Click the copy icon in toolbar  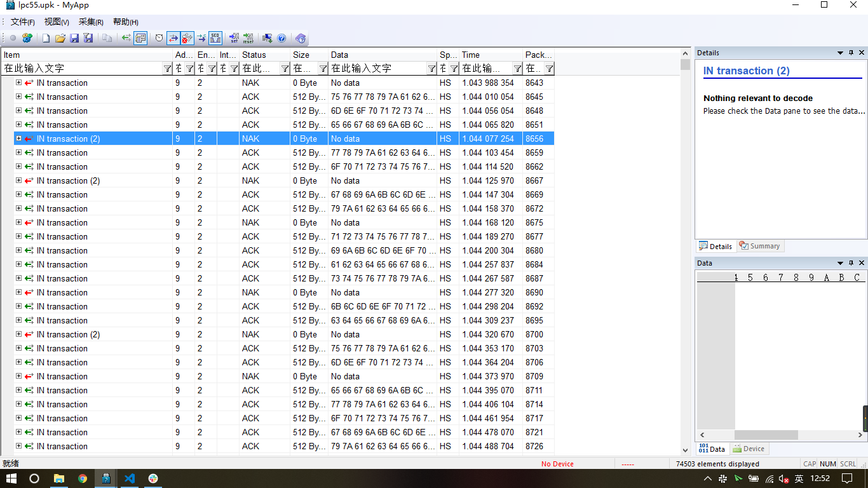[x=107, y=38]
